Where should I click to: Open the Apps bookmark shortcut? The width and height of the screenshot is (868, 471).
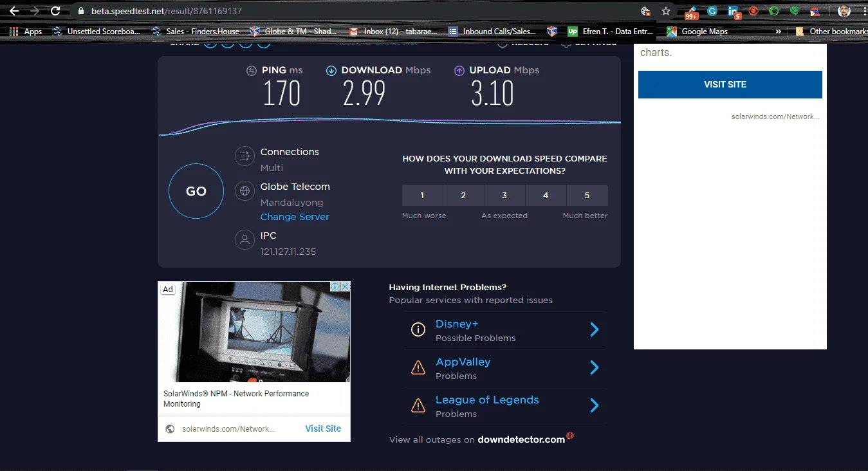[x=26, y=32]
